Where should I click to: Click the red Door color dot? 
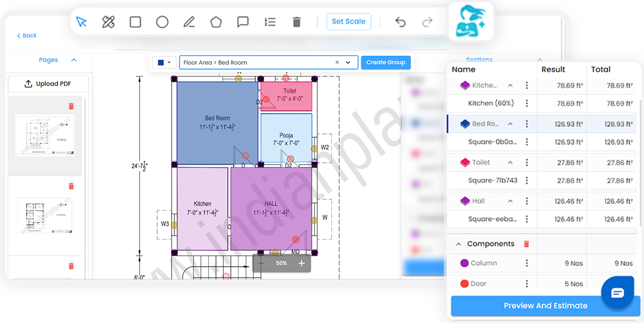[x=464, y=284]
